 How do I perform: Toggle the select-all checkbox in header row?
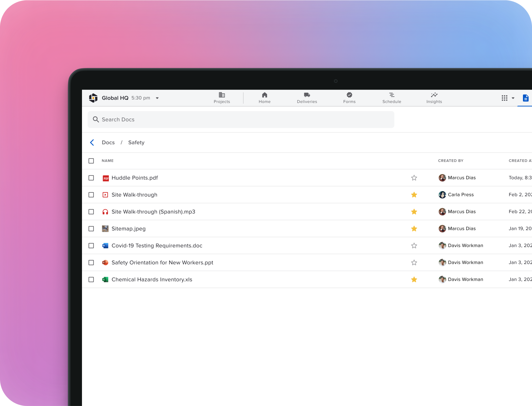[91, 161]
